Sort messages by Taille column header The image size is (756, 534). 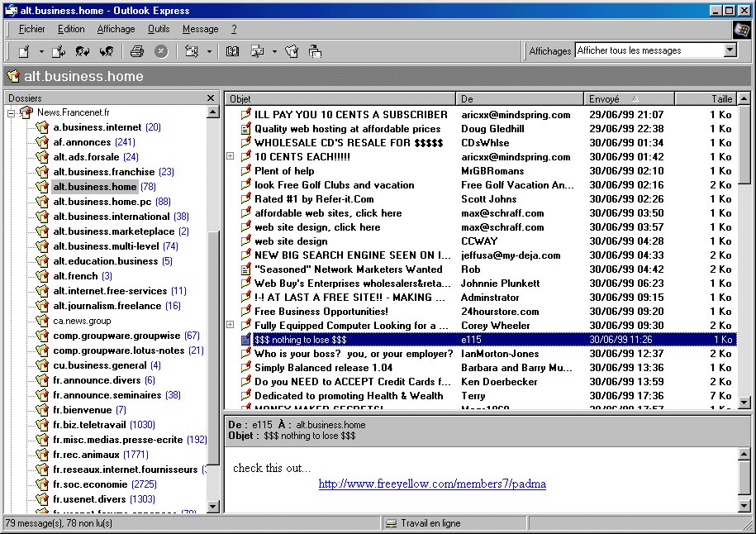(706, 98)
